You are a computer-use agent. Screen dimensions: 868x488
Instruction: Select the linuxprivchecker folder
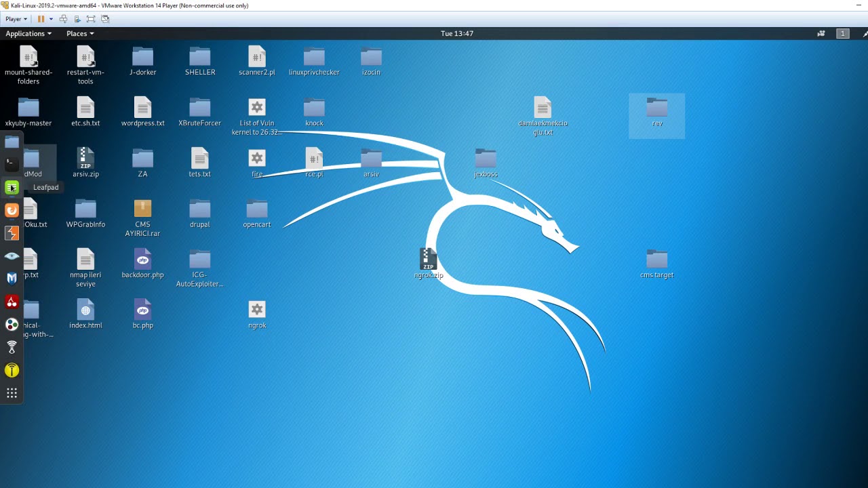pyautogui.click(x=314, y=61)
